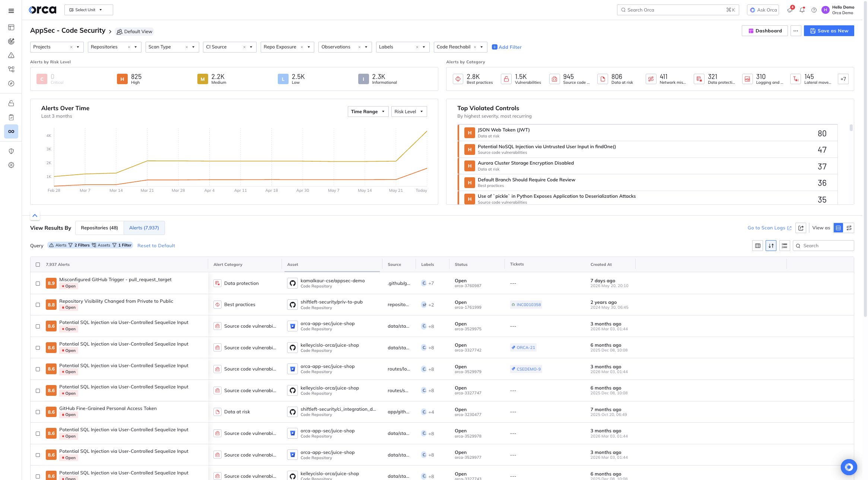Image resolution: width=868 pixels, height=480 pixels.
Task: Filter by Low risk level swatch
Action: pos(283,79)
